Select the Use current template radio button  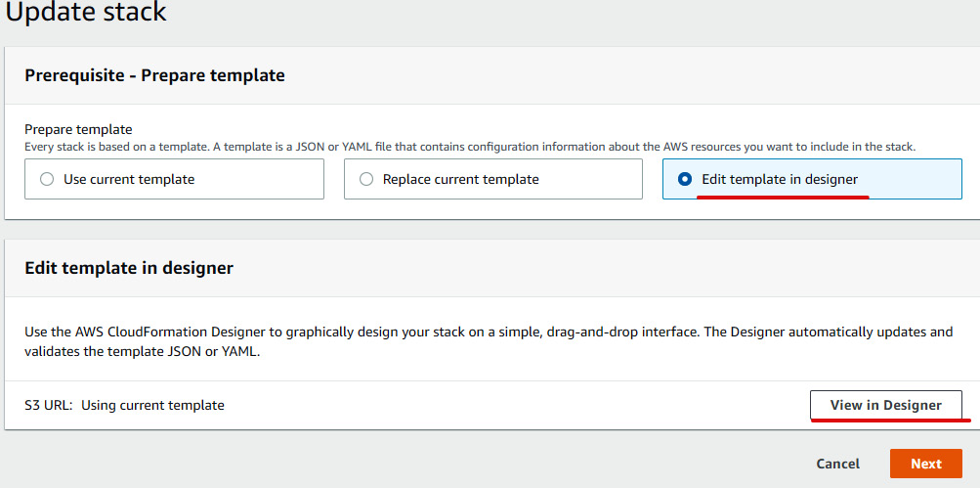[x=47, y=180]
